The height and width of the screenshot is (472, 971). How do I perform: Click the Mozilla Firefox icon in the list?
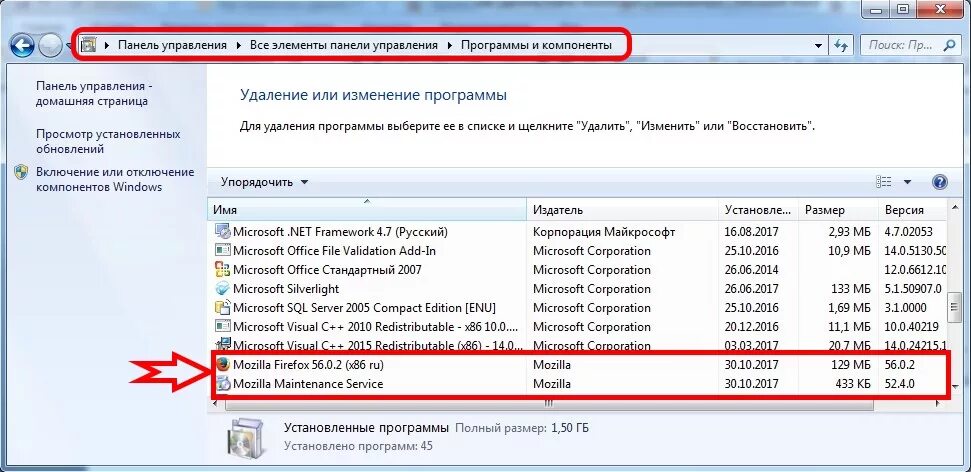pyautogui.click(x=222, y=365)
